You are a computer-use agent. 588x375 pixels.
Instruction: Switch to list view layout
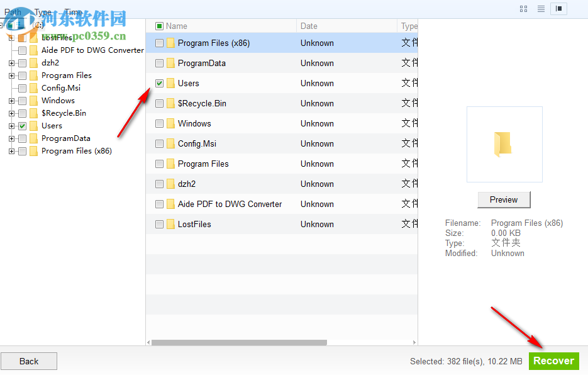click(541, 9)
